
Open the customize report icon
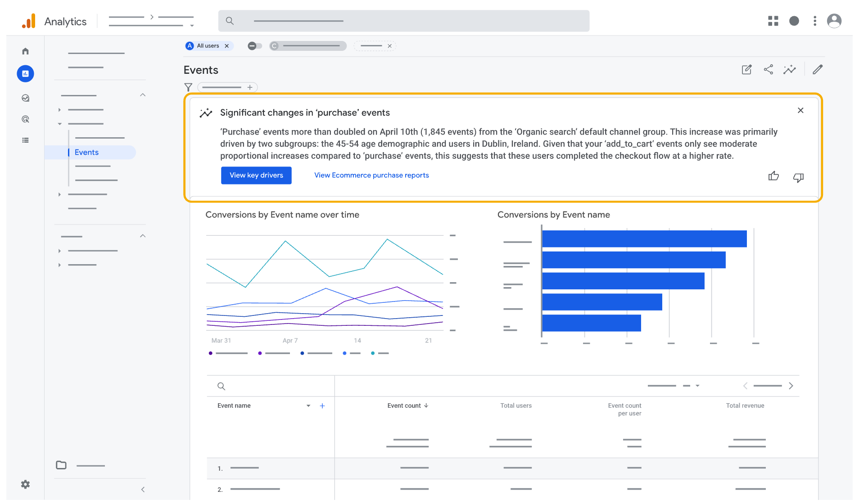click(x=746, y=69)
